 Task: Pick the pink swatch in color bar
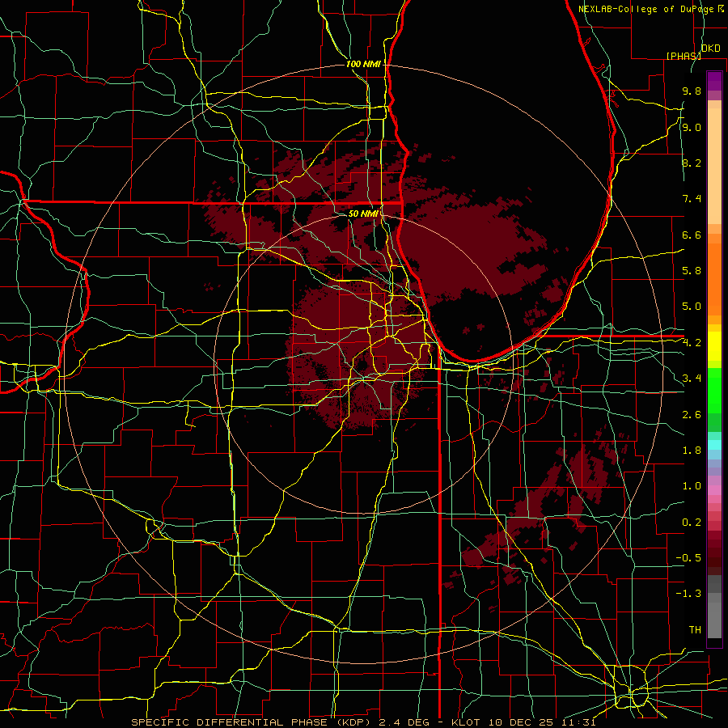[714, 490]
